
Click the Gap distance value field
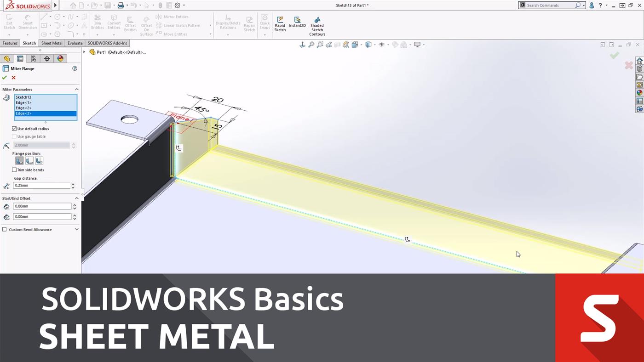41,185
